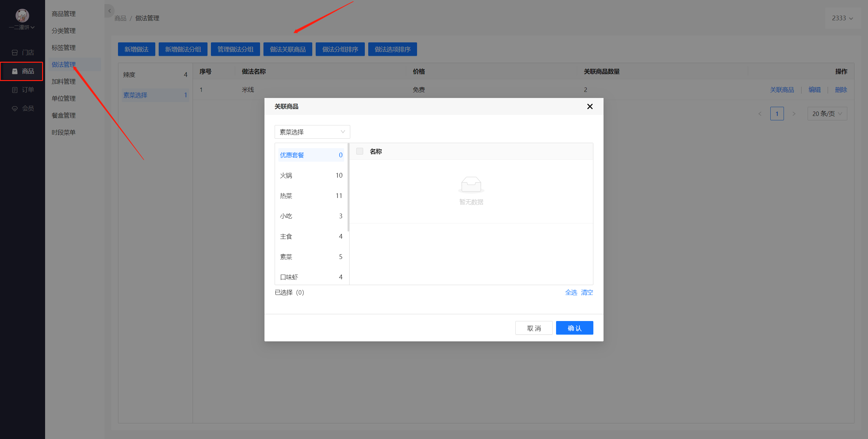Open the 素菜选择 dropdown in dialog
Screen dimensions: 868x439
coord(312,132)
